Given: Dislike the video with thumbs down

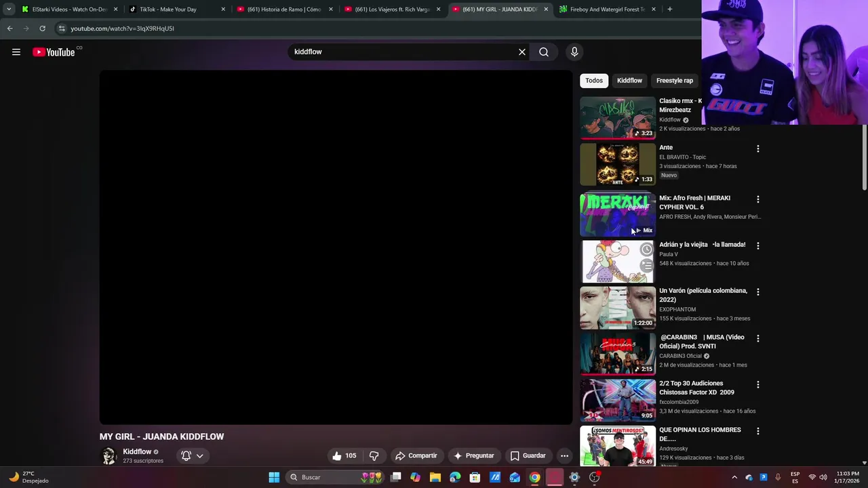Looking at the screenshot, I should point(374,455).
